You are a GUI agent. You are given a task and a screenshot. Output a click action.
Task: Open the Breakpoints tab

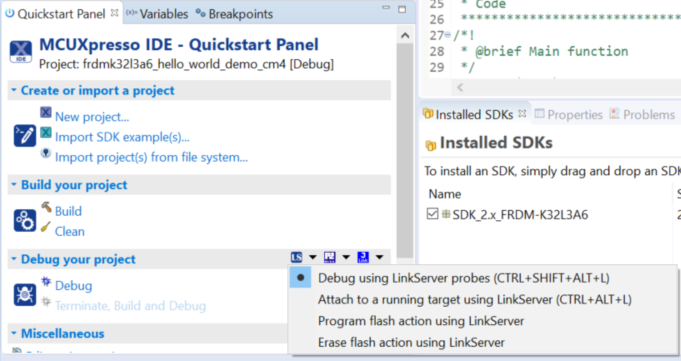click(x=235, y=14)
